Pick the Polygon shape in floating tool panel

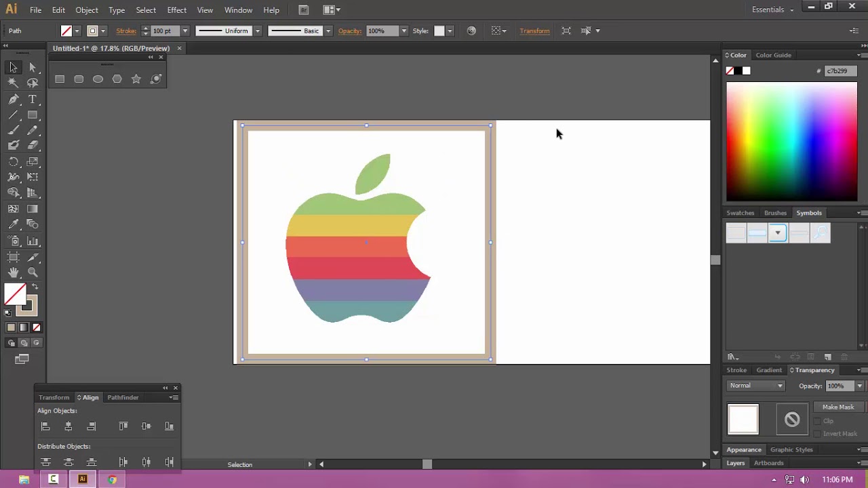pos(117,79)
